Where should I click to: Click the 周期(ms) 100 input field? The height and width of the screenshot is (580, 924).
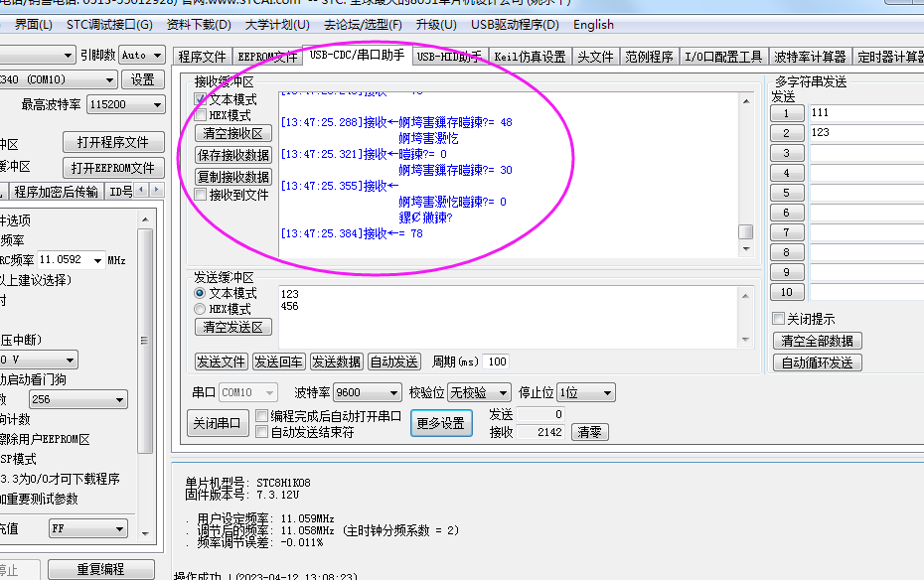(x=496, y=362)
